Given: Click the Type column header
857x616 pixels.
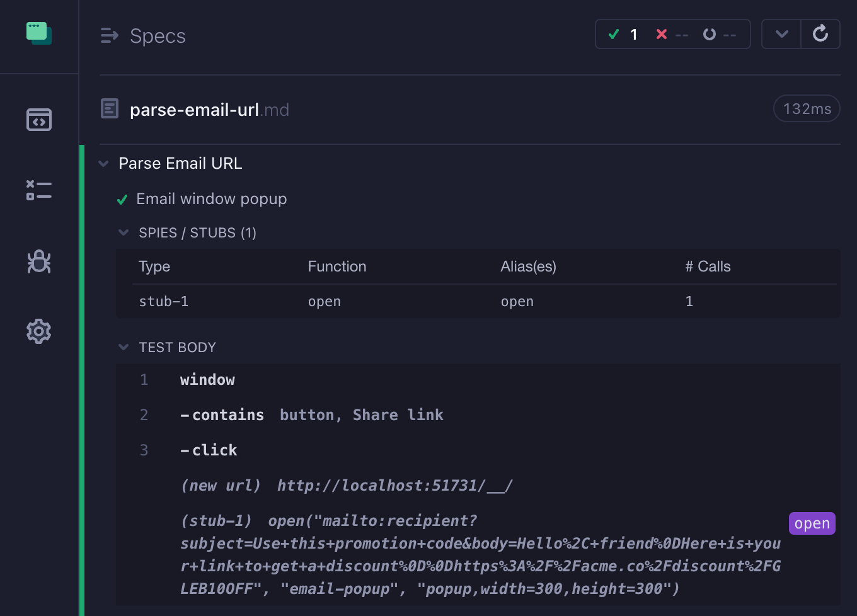Looking at the screenshot, I should [154, 266].
